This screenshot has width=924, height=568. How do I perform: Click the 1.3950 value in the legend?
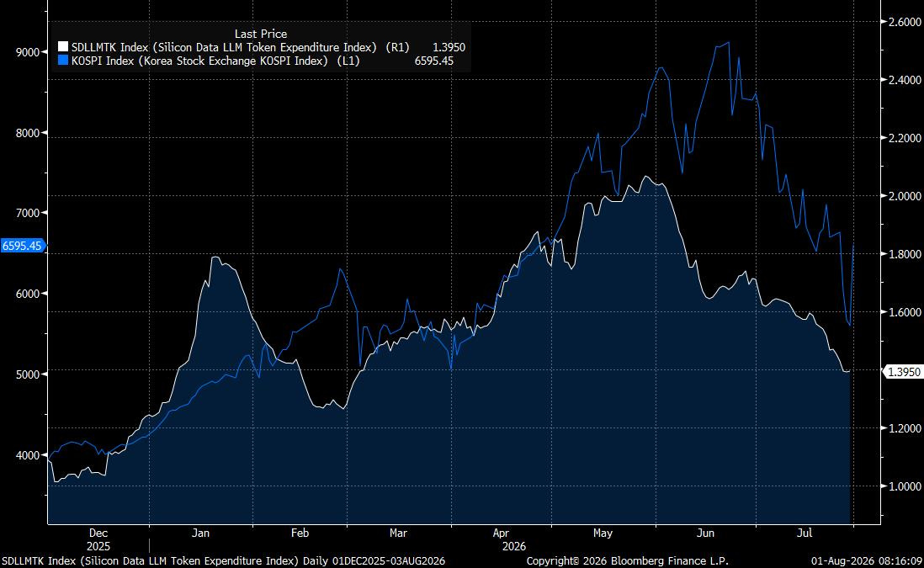pos(449,47)
